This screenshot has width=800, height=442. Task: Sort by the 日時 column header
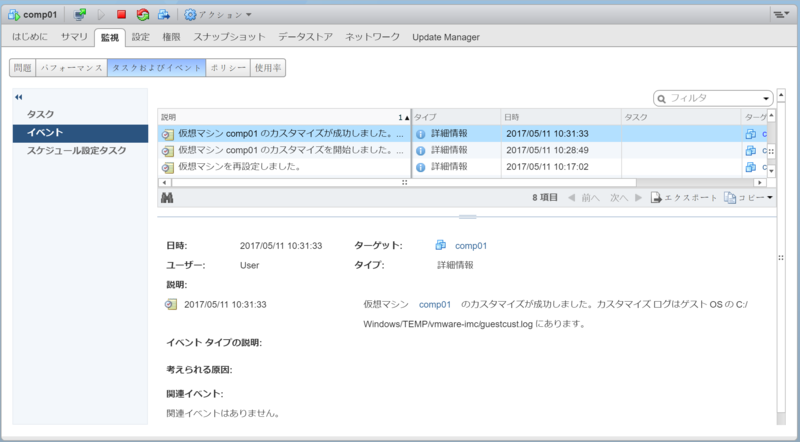pos(561,117)
